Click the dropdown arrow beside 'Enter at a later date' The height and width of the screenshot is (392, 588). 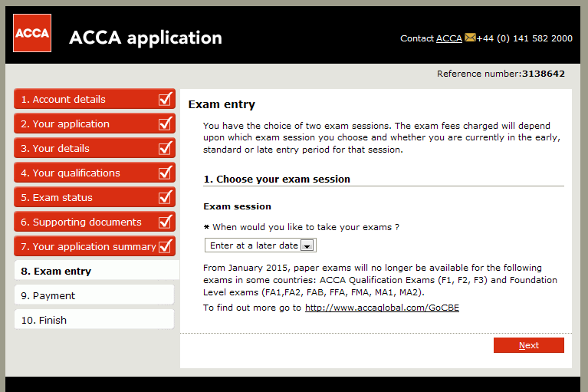coord(307,245)
